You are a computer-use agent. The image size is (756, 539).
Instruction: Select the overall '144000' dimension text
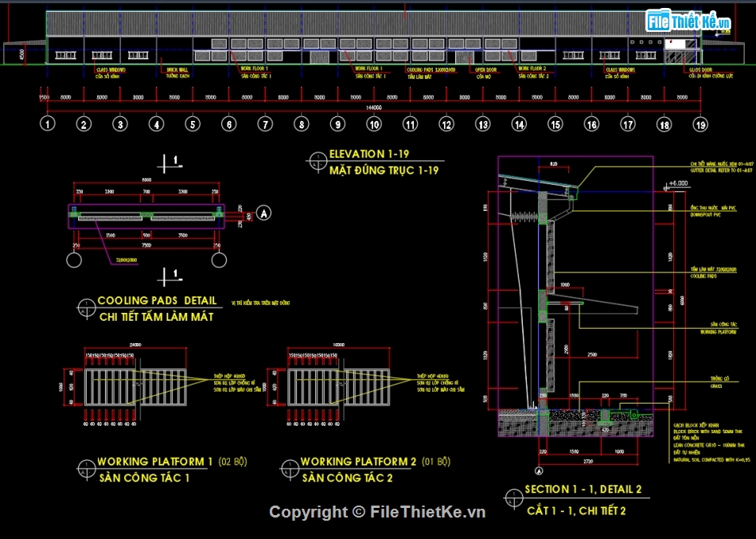point(374,108)
